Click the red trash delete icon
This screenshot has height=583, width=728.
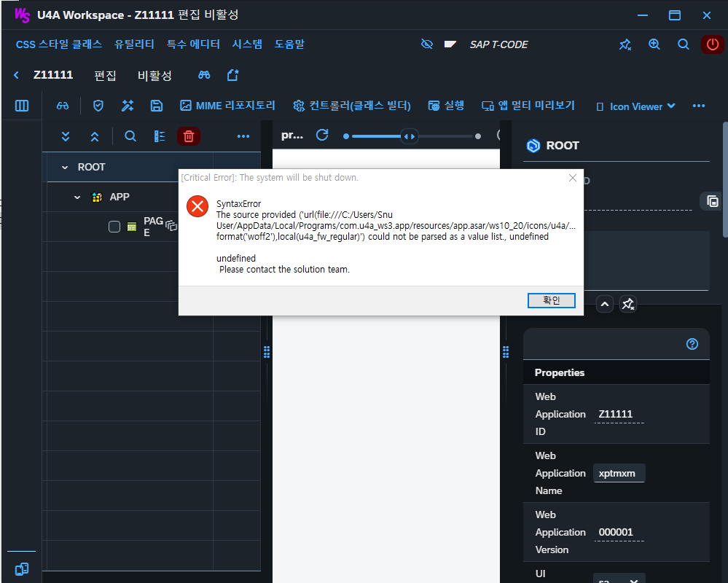click(x=188, y=136)
